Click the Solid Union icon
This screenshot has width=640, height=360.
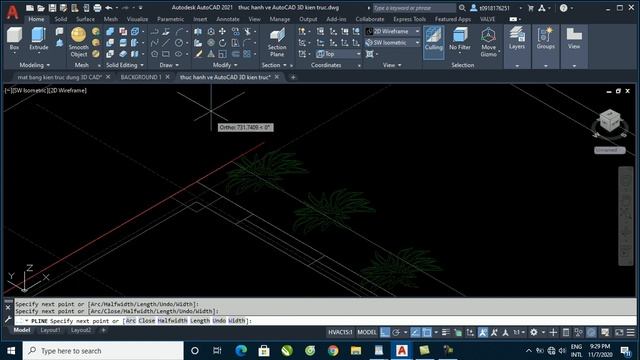110,31
